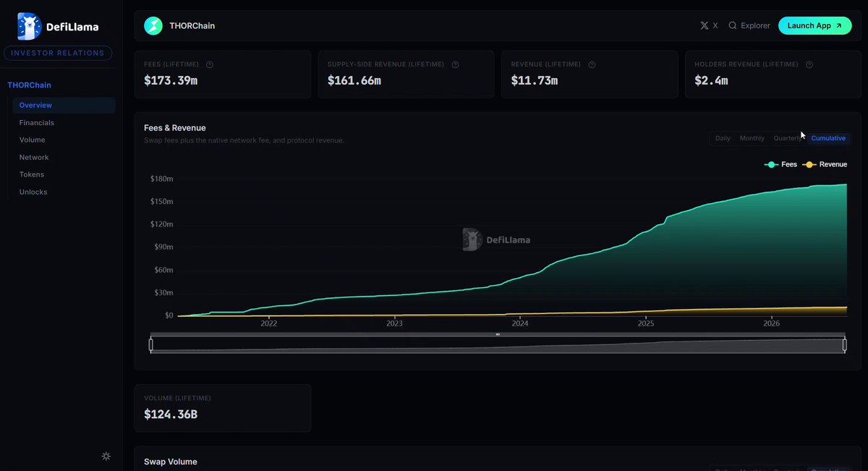Toggle the Revenue series in chart legend
868x471 pixels.
(825, 164)
